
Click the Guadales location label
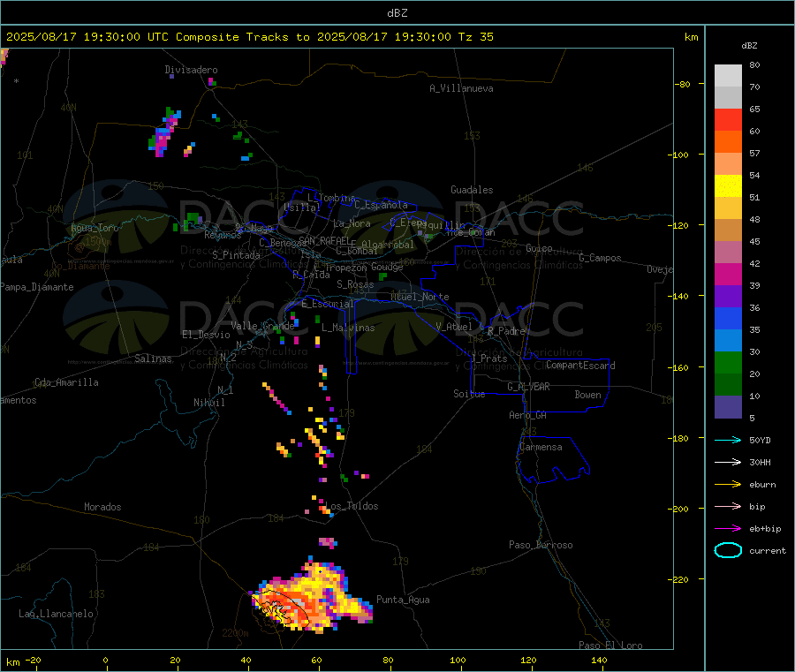click(x=472, y=190)
